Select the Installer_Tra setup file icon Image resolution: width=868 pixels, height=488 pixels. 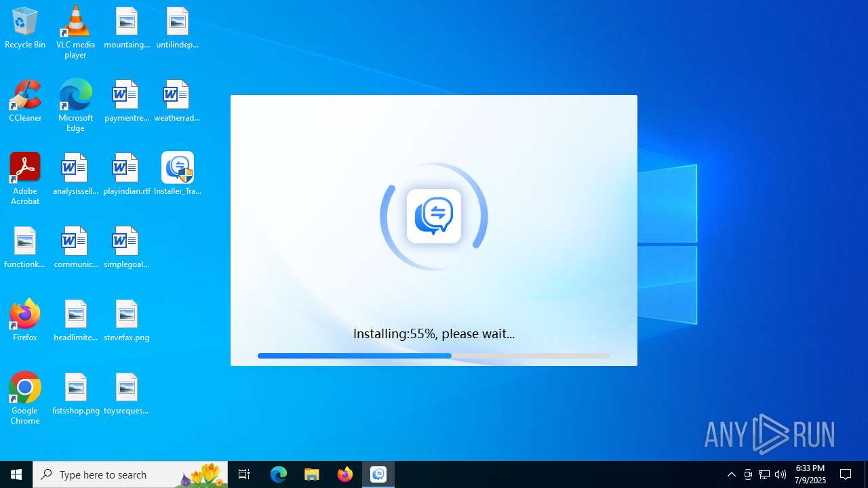point(178,175)
